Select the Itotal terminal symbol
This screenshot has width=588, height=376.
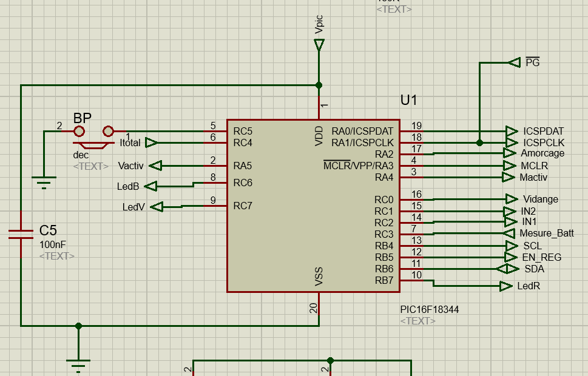click(x=151, y=143)
